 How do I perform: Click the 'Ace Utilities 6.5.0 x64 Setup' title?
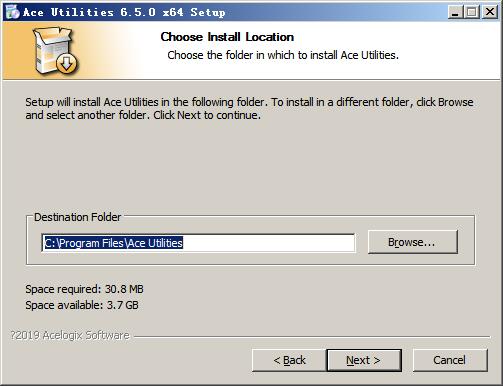coord(124,12)
